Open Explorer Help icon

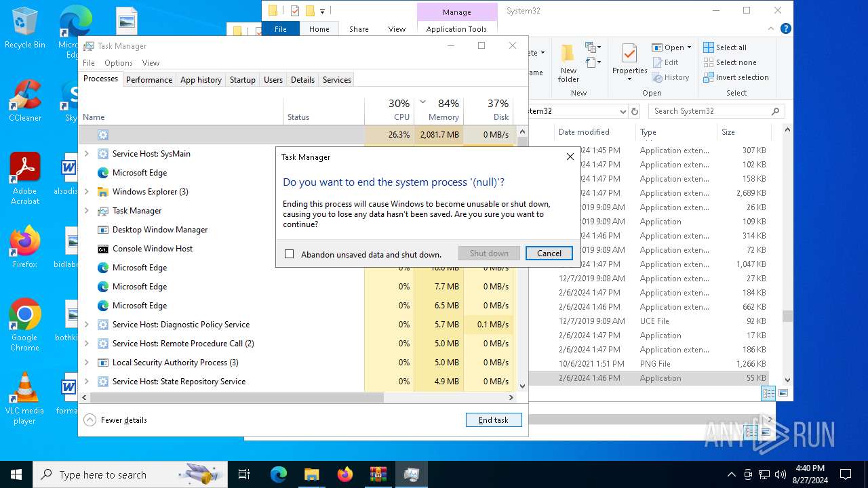click(x=786, y=28)
